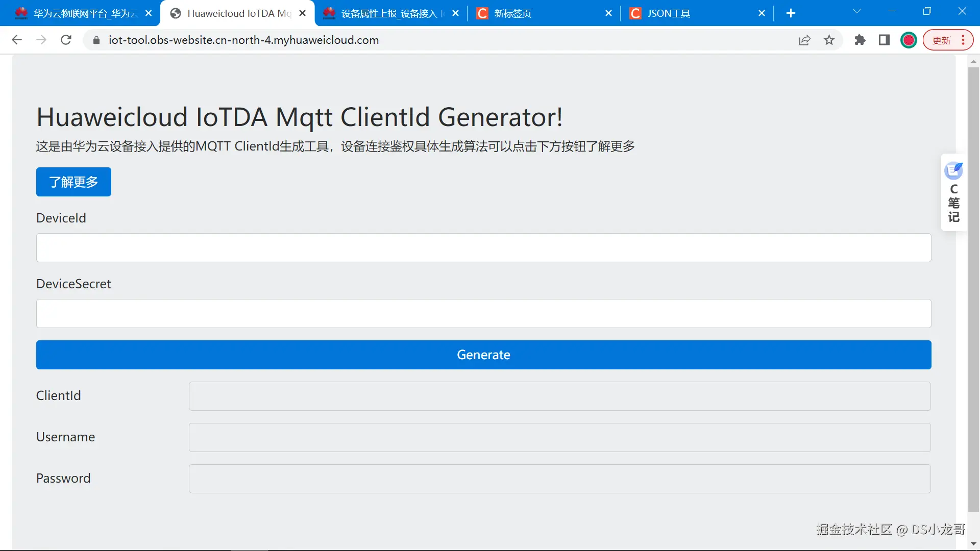Reload the page with refresh icon
The image size is (980, 551).
tap(66, 40)
